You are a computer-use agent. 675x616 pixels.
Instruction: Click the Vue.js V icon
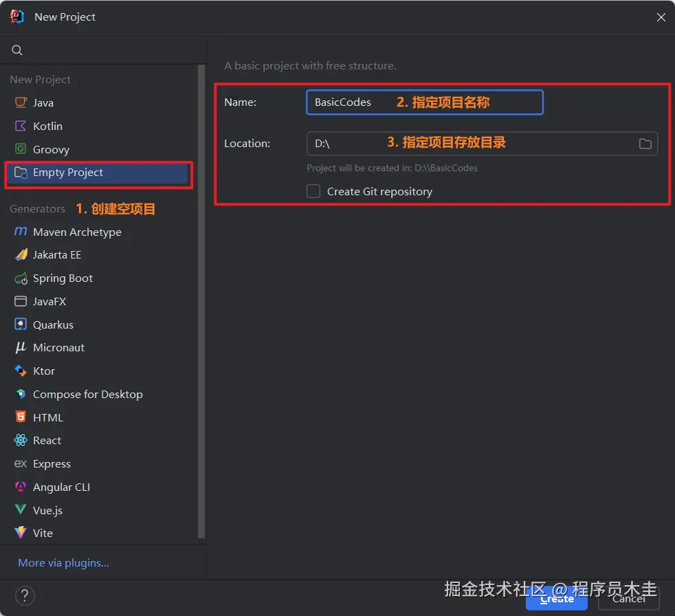click(x=21, y=509)
